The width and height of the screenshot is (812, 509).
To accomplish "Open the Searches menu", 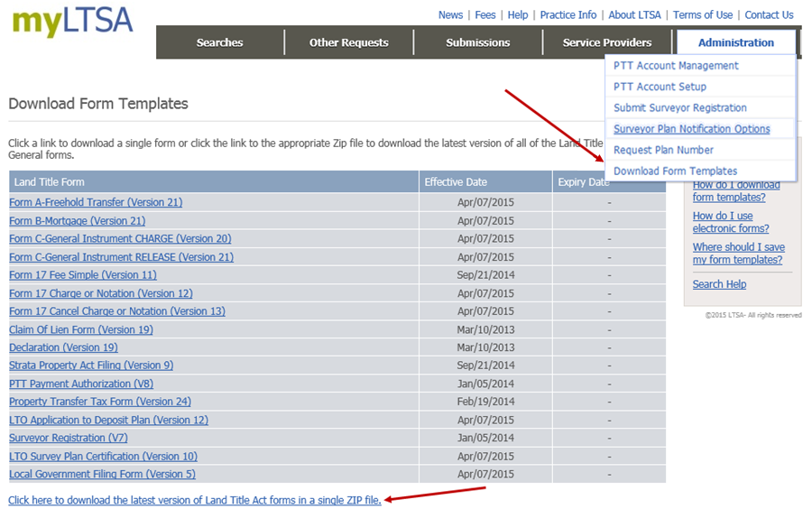I will click(x=219, y=42).
